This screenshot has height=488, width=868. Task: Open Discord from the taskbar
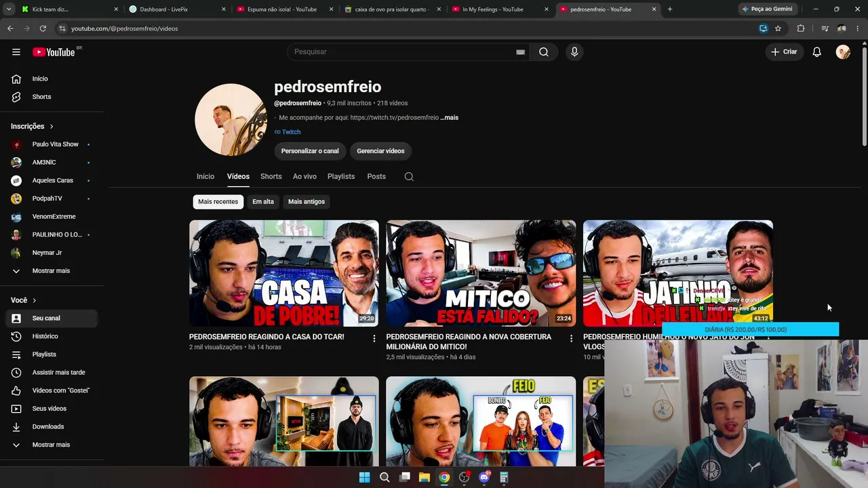tap(484, 477)
